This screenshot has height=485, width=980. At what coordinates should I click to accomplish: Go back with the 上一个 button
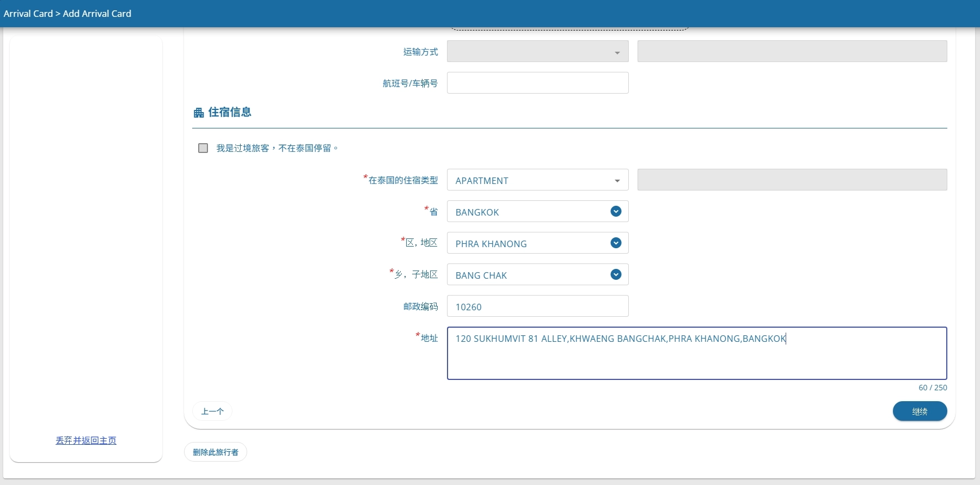212,411
